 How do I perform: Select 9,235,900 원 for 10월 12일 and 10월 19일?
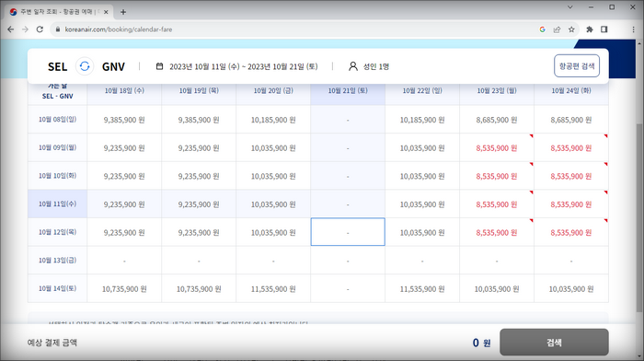coord(199,232)
